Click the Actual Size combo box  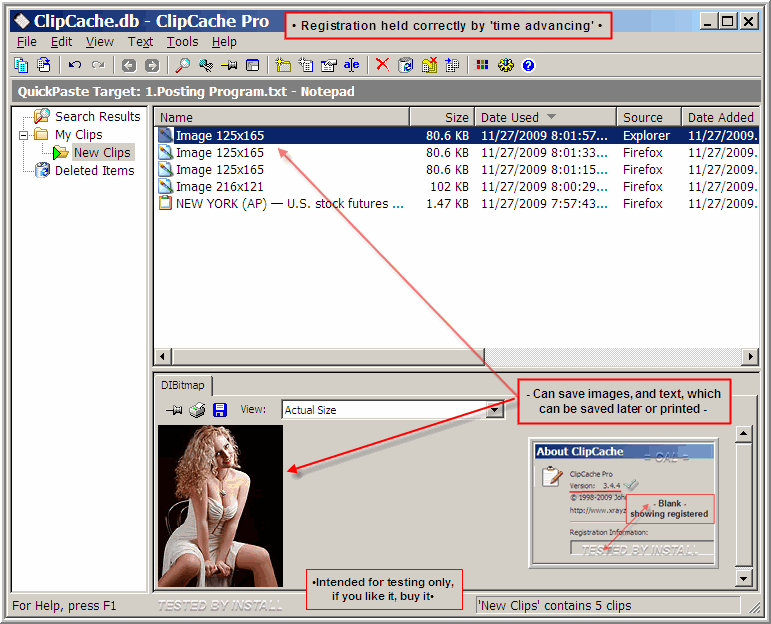pos(393,410)
